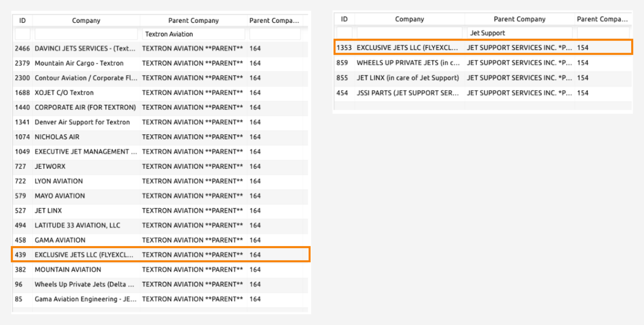Select the Wheels Up Private Jets (Delta row
The image size is (644, 325).
click(x=160, y=284)
